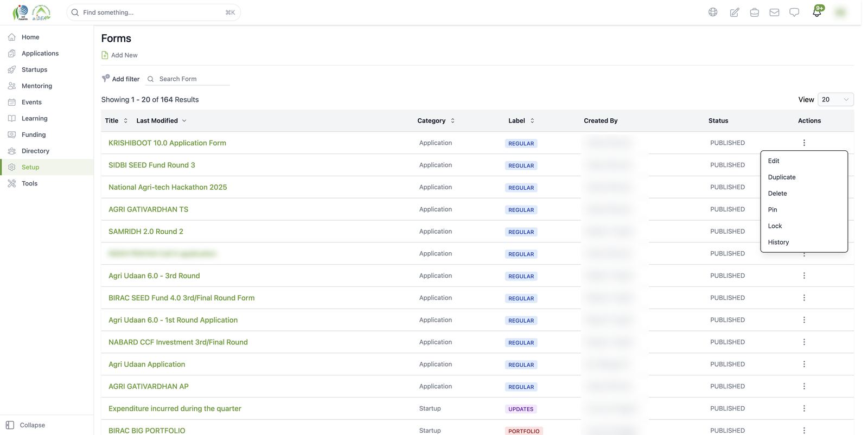Screen dimensions: 868x435
Task: Open the briefcase icon in top bar
Action: click(754, 12)
